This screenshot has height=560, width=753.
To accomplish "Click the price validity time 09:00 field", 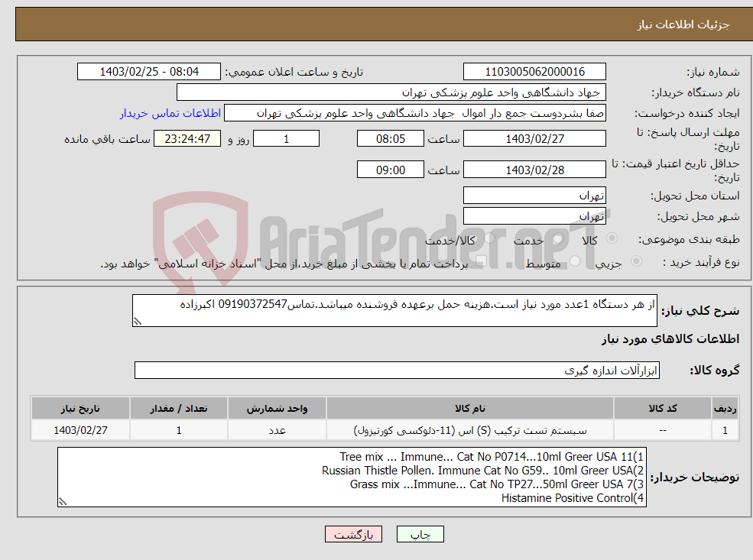I will tap(391, 170).
